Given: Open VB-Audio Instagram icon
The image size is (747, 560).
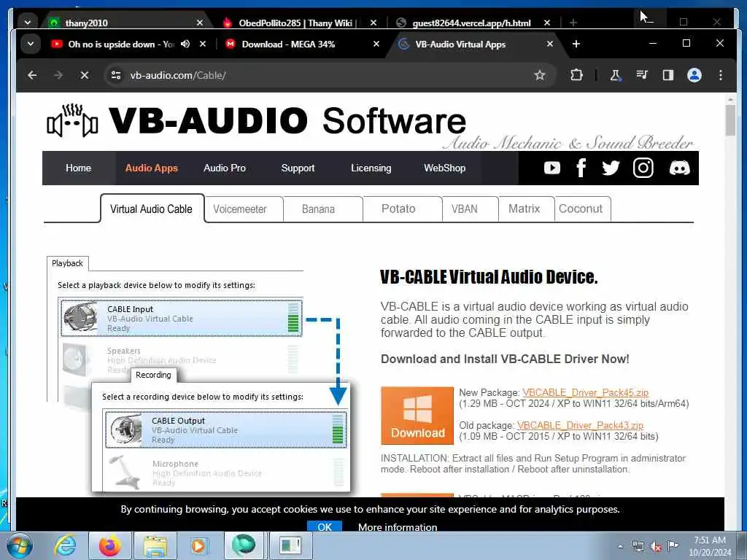Looking at the screenshot, I should point(643,168).
